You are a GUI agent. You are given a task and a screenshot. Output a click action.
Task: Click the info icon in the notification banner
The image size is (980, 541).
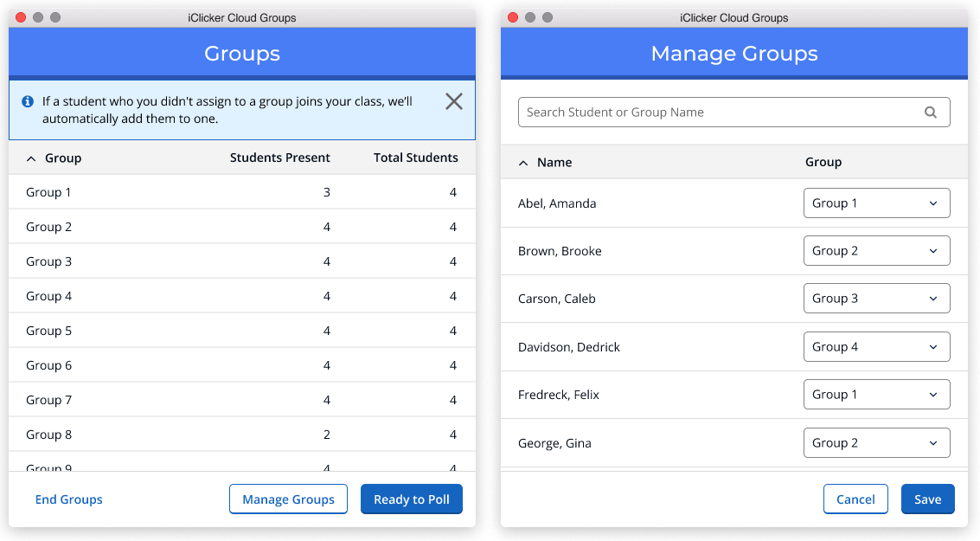click(27, 102)
